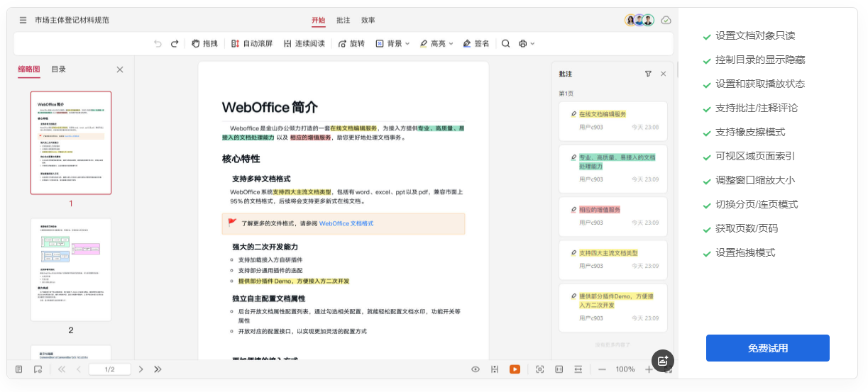Viewport: 868px width, 392px height.
Task: Toggle 连续阅读 continuous reading mode
Action: [x=304, y=44]
